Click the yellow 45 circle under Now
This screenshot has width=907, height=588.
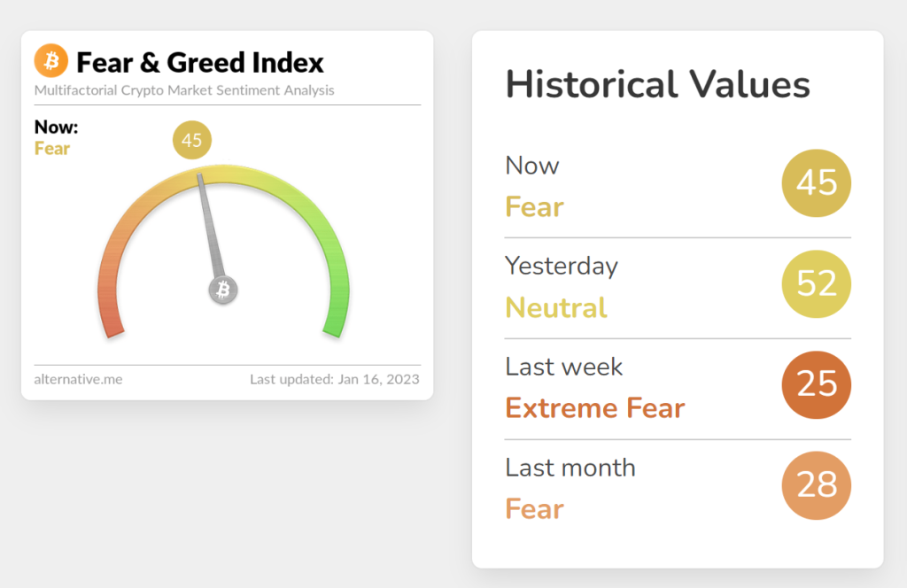816,182
